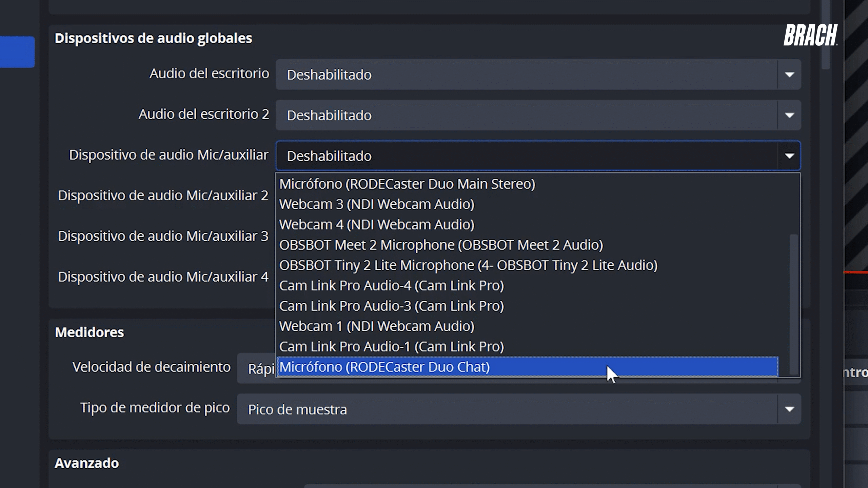Select Webcam 3 (NDI Webcam Audio)
The height and width of the screenshot is (488, 868).
click(x=376, y=204)
